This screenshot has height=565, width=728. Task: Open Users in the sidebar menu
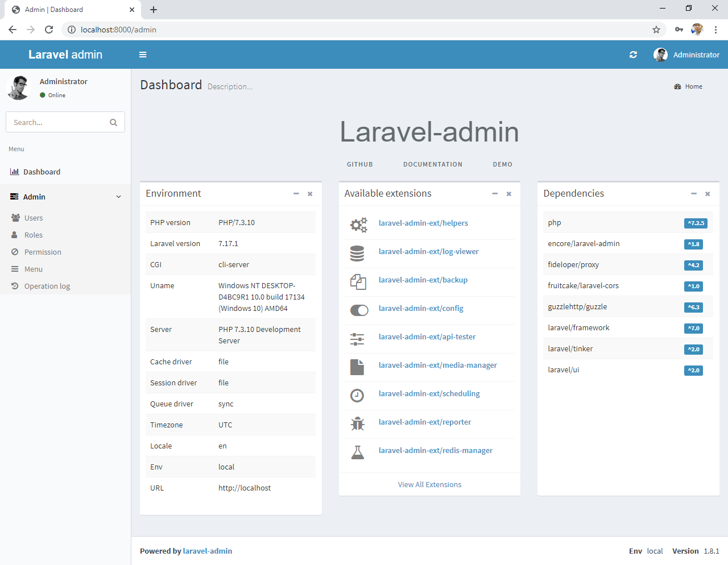click(x=34, y=218)
